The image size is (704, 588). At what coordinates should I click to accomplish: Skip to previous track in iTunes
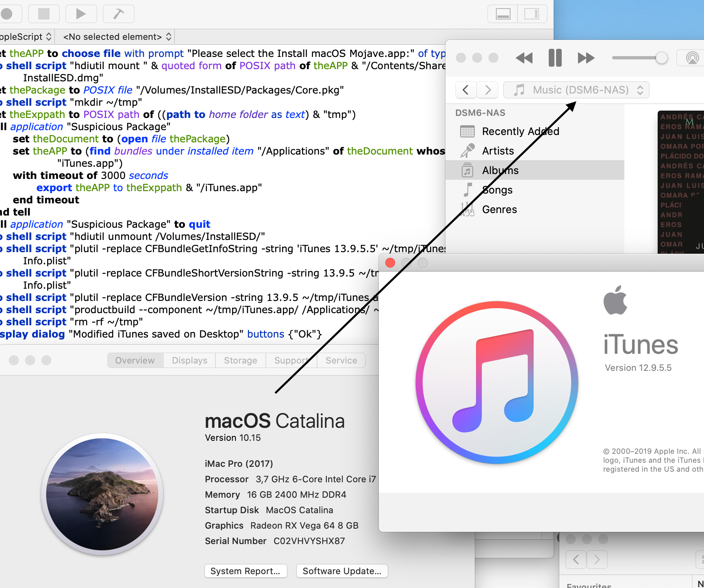click(524, 58)
